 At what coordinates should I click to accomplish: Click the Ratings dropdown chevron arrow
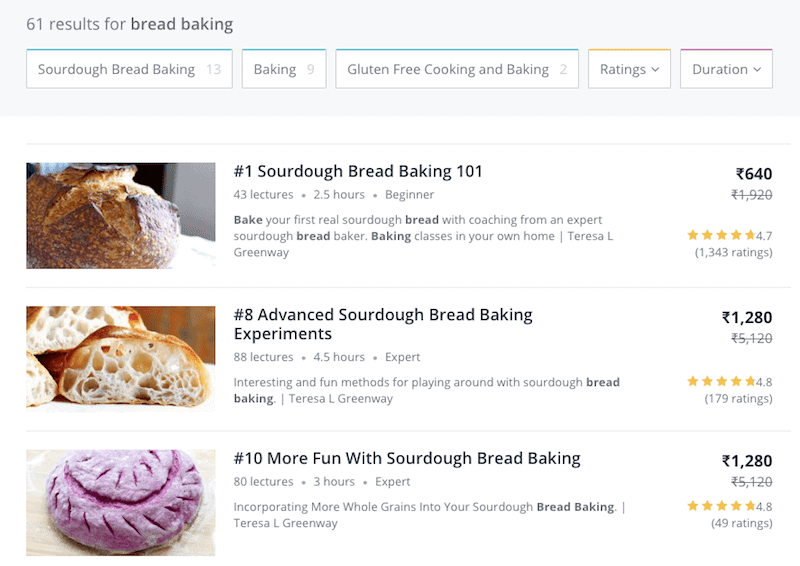coord(655,69)
